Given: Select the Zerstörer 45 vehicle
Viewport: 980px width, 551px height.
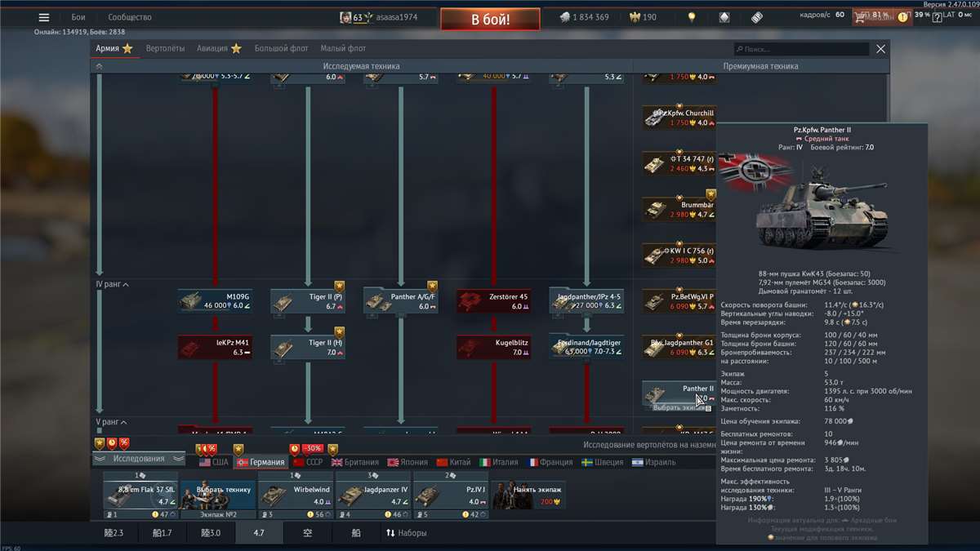Looking at the screenshot, I should 494,300.
